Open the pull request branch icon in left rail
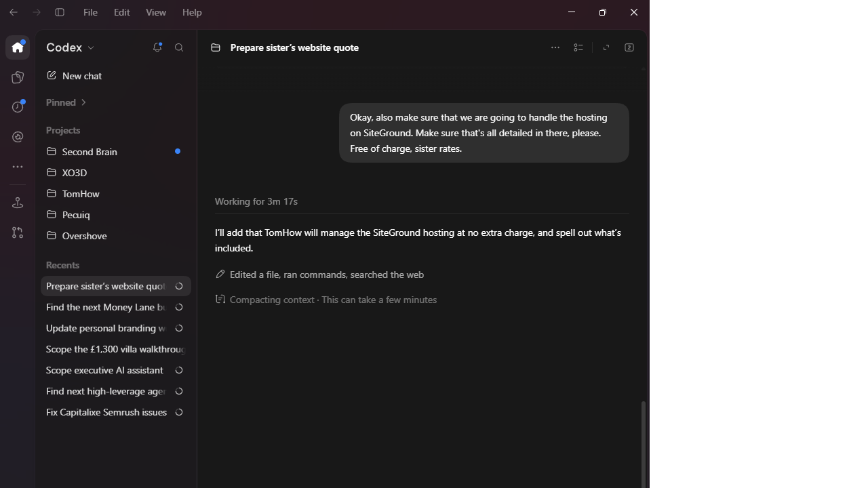 click(18, 232)
